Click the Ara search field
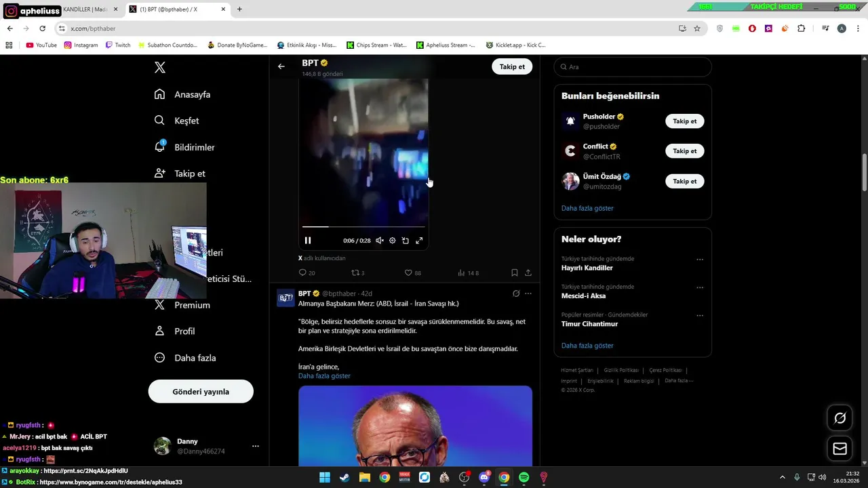The height and width of the screenshot is (488, 868). (633, 67)
